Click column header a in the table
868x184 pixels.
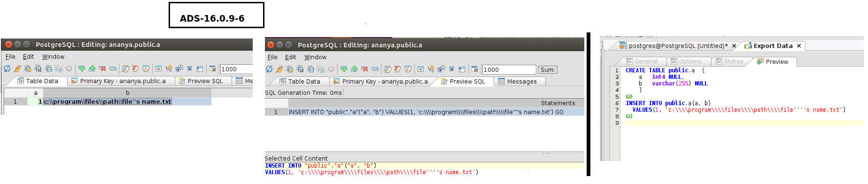(35, 93)
